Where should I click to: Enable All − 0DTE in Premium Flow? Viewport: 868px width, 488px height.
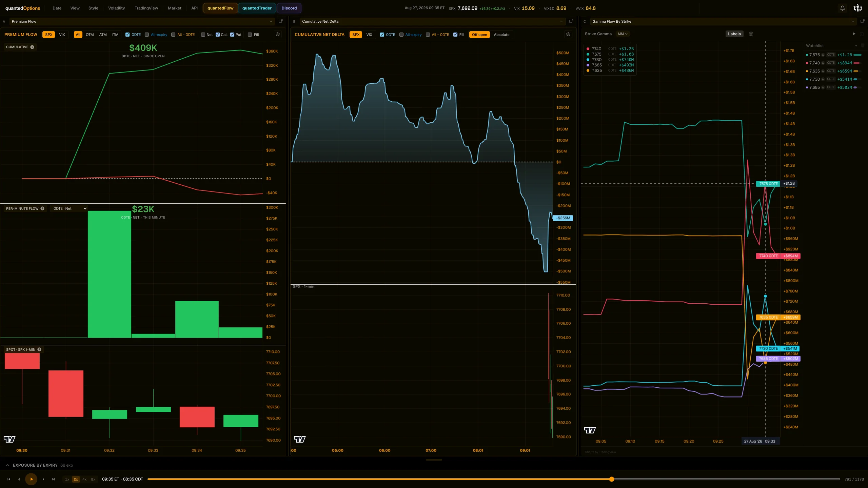173,35
